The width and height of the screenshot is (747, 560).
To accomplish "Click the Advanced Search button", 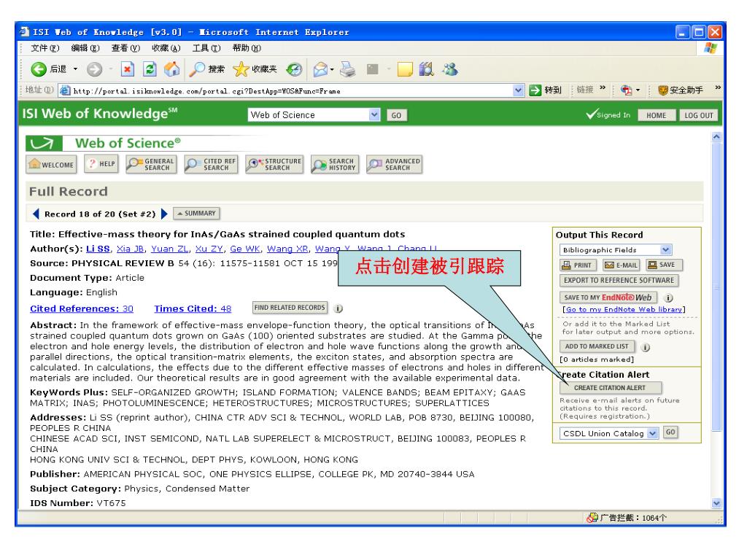I will click(395, 164).
